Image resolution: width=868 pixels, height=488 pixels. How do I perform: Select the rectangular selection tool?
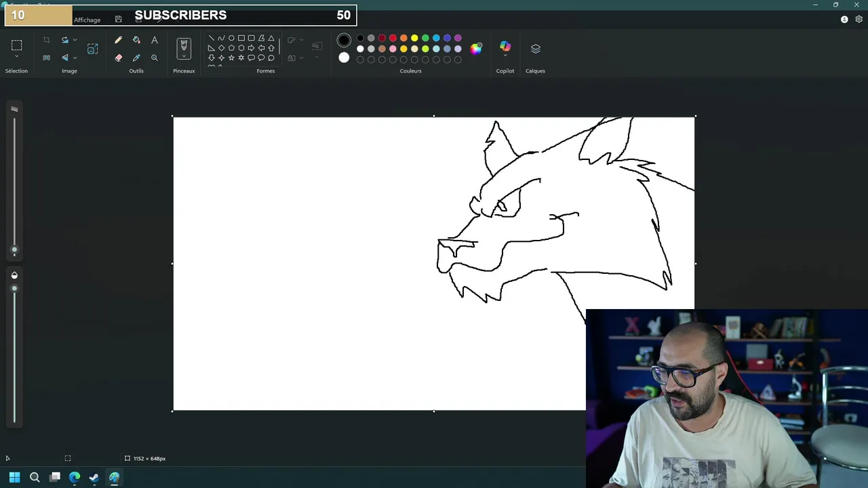pyautogui.click(x=17, y=45)
